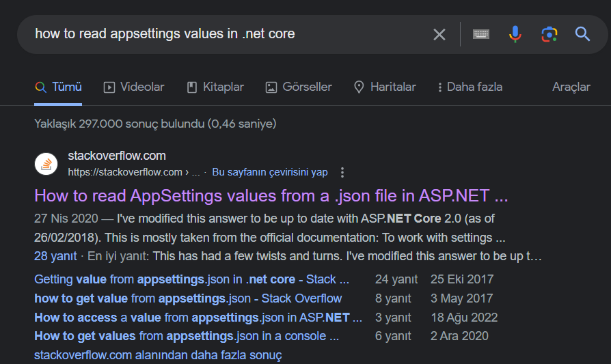Open the How to read AppSettings values result
This screenshot has height=364, width=611.
pos(271,196)
